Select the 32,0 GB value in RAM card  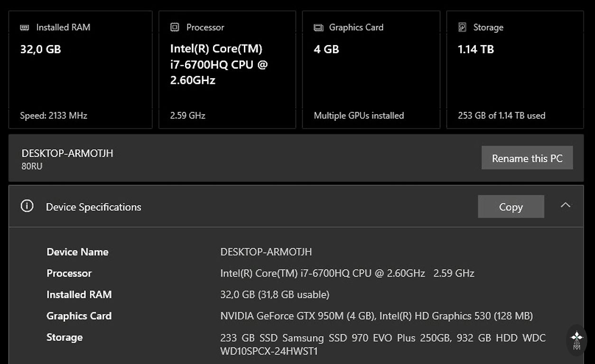[41, 49]
